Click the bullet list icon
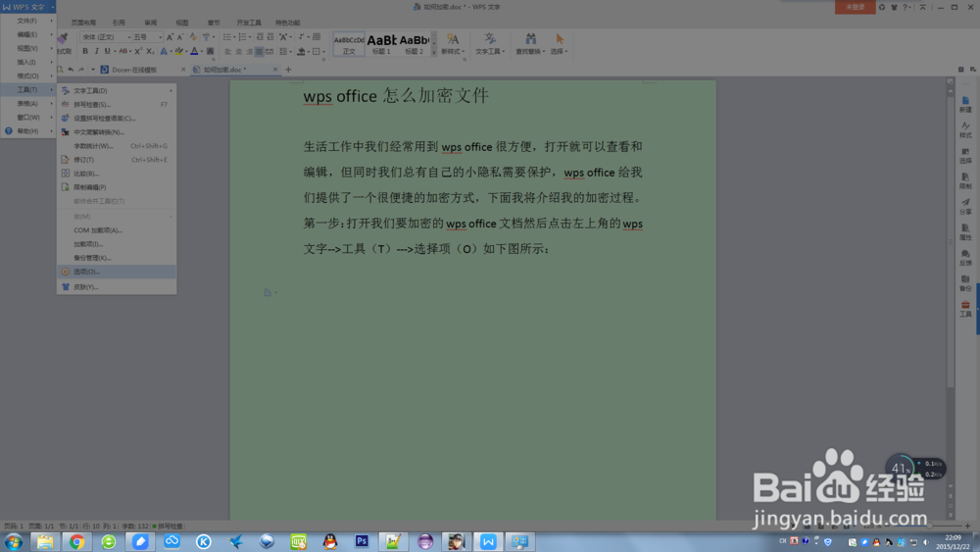The height and width of the screenshot is (552, 980). (227, 37)
